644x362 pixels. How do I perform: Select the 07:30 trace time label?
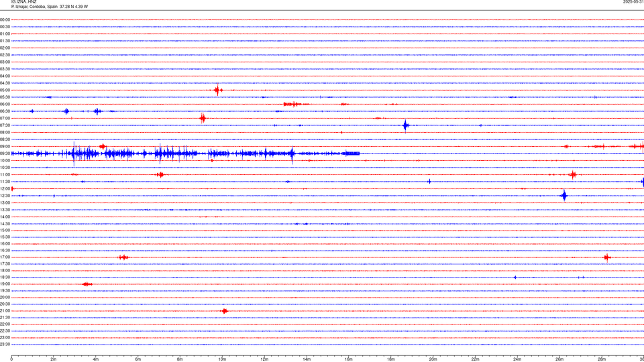tap(5, 125)
